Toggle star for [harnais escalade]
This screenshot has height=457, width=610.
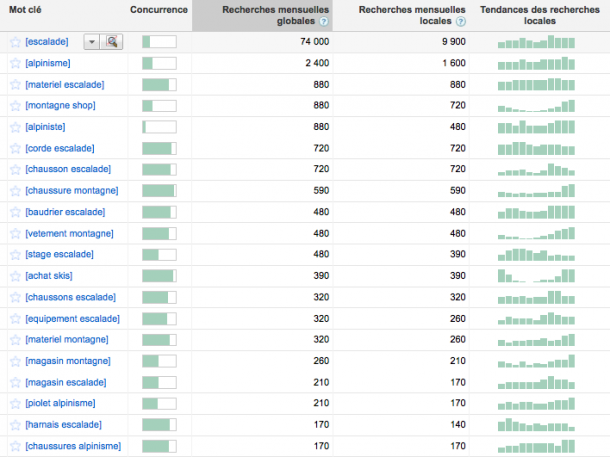click(x=15, y=425)
